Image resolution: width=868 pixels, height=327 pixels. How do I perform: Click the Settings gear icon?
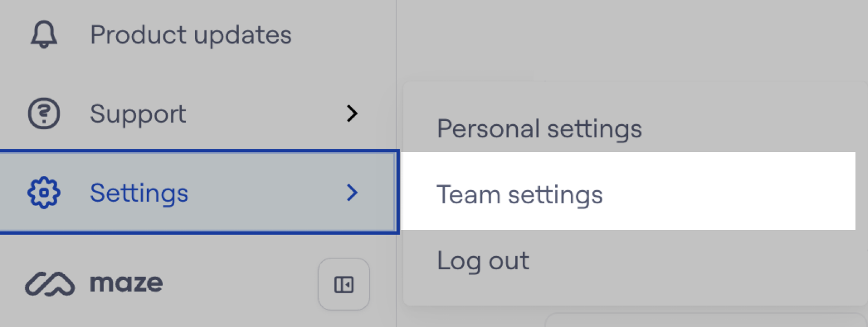click(44, 193)
